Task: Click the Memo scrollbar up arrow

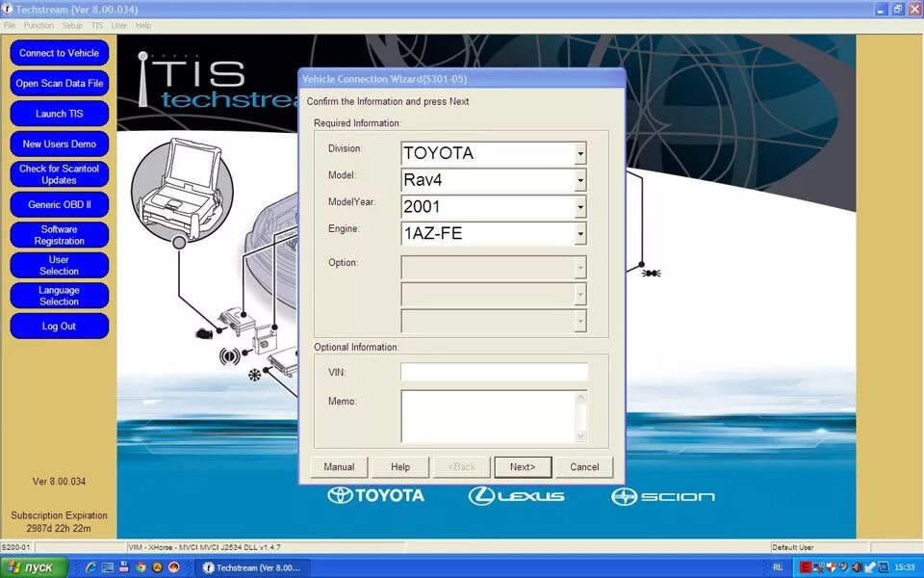Action: coord(581,396)
